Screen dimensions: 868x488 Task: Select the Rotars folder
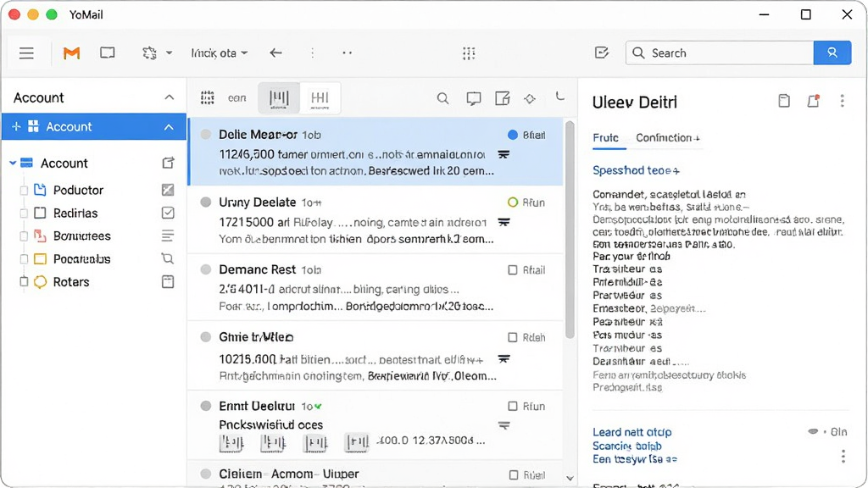pos(71,282)
